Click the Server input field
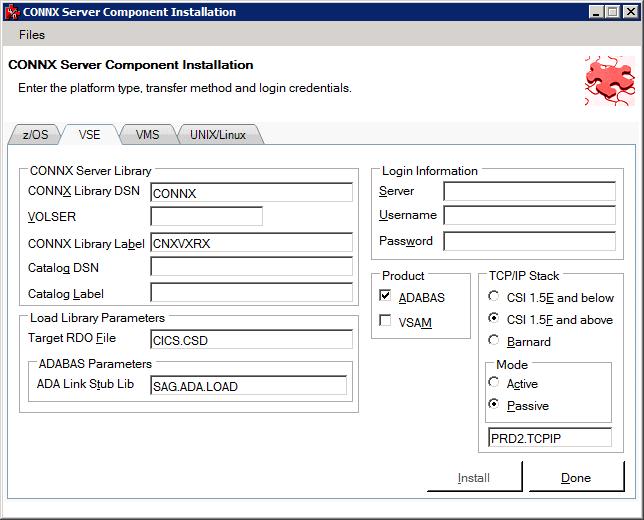The image size is (644, 520). (529, 191)
